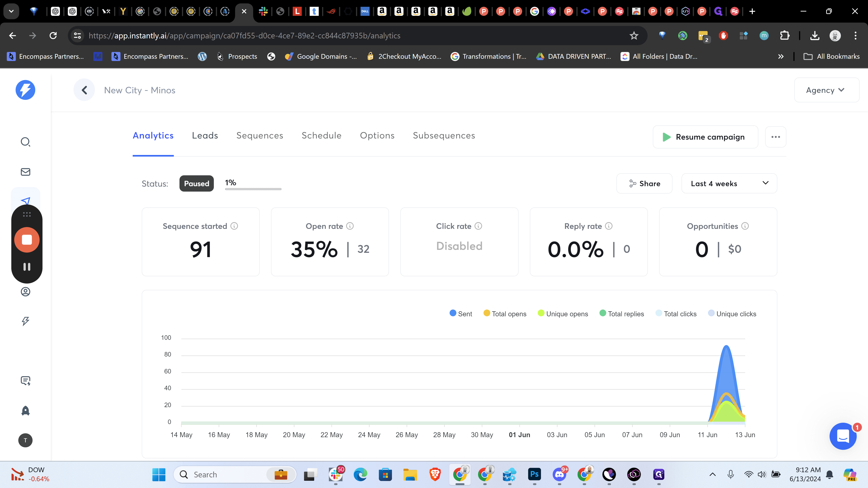Click info icon beside Open rate

[x=350, y=226]
